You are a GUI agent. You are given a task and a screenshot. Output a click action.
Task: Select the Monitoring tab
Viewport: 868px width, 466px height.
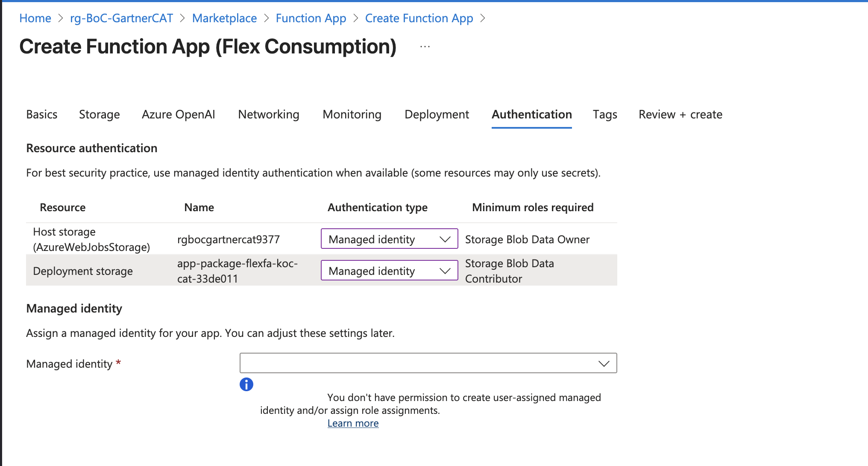click(352, 115)
